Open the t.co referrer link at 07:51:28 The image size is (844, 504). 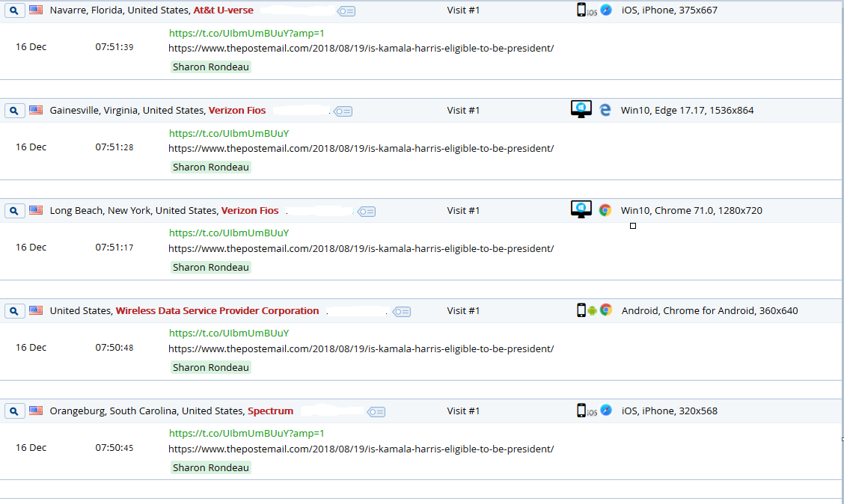(229, 134)
